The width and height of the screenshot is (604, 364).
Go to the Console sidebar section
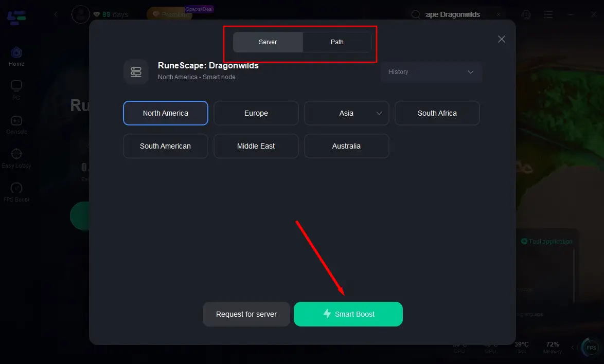[16, 124]
